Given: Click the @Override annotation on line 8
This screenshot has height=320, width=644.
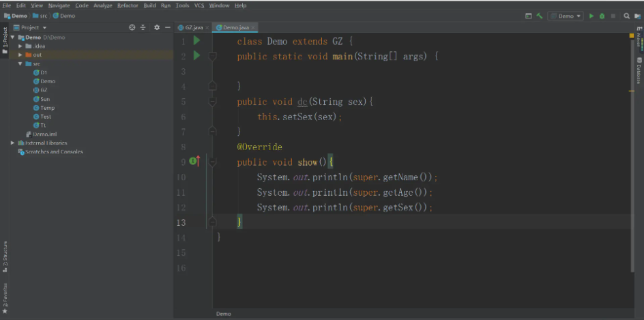Looking at the screenshot, I should point(259,147).
